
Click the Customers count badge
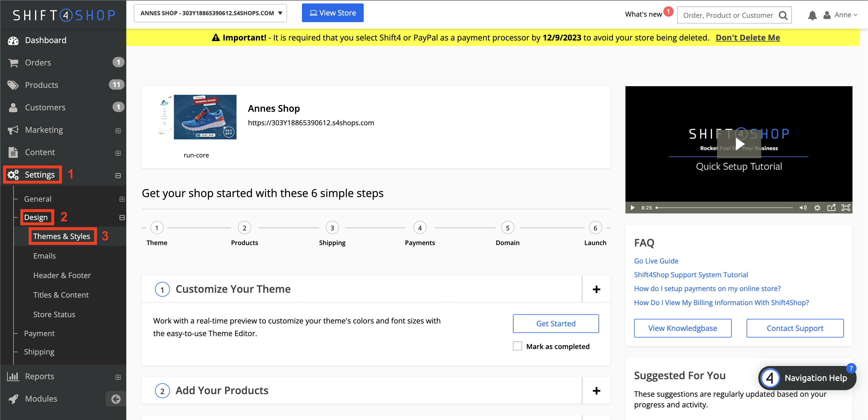(118, 107)
